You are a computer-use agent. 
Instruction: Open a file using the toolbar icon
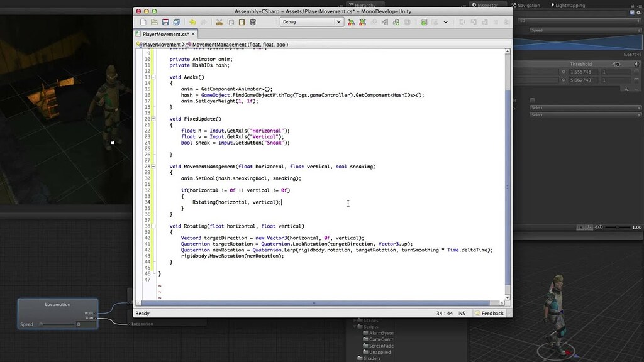click(155, 21)
